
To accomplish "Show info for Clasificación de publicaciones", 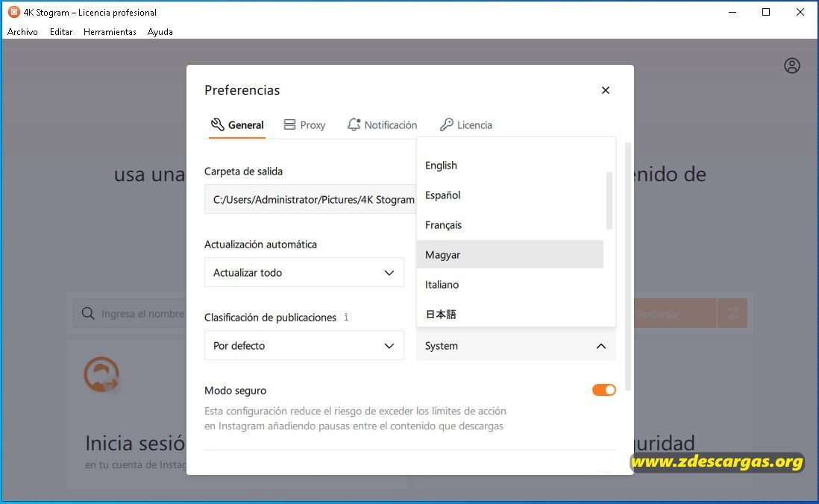I will pos(346,317).
